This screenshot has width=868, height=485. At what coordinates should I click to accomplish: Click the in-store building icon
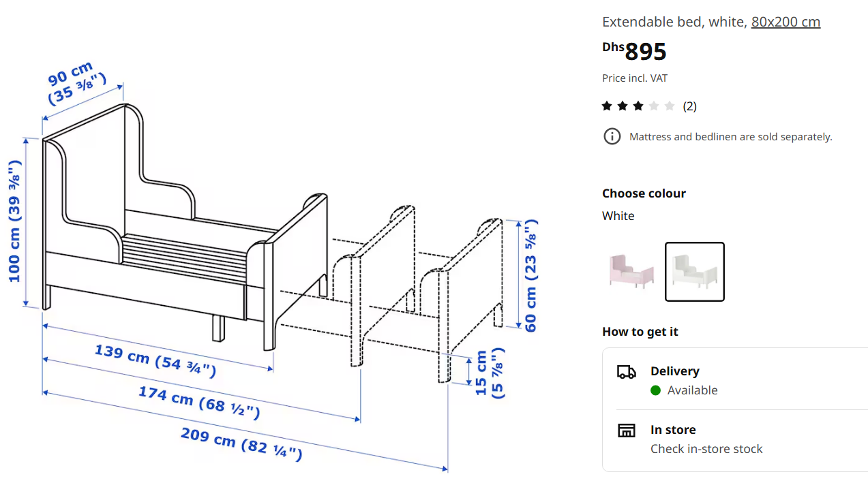tap(626, 431)
